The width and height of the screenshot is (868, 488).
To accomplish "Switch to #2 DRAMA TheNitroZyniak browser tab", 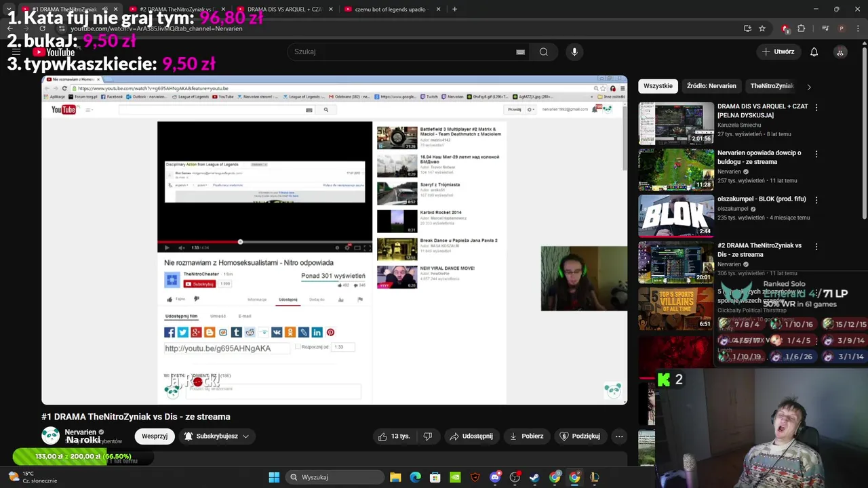I will (x=178, y=9).
